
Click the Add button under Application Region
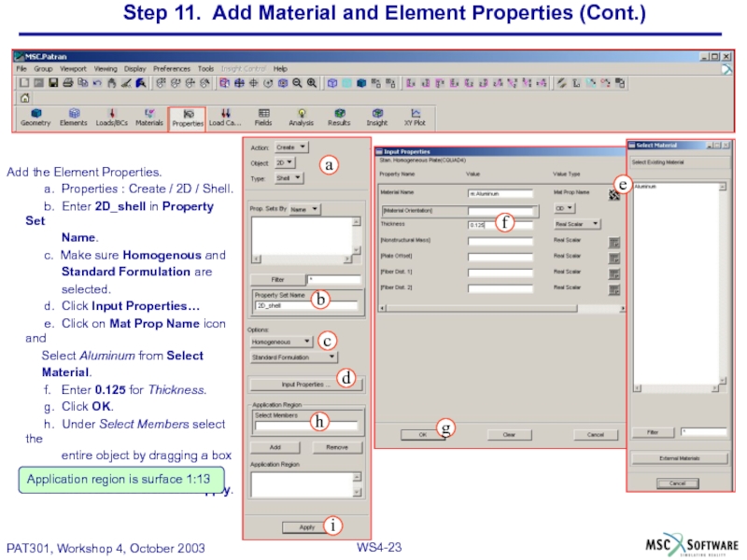tap(275, 448)
